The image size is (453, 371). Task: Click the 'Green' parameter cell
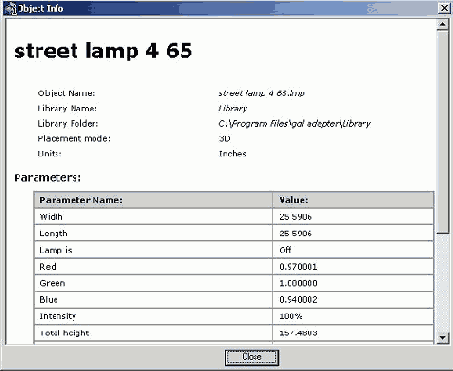(x=153, y=283)
